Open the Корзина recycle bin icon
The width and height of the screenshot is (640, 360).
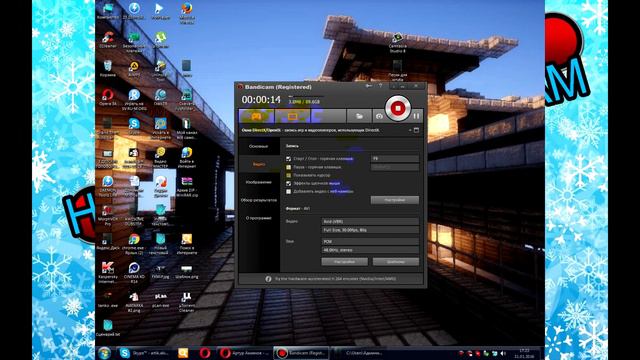[x=108, y=69]
